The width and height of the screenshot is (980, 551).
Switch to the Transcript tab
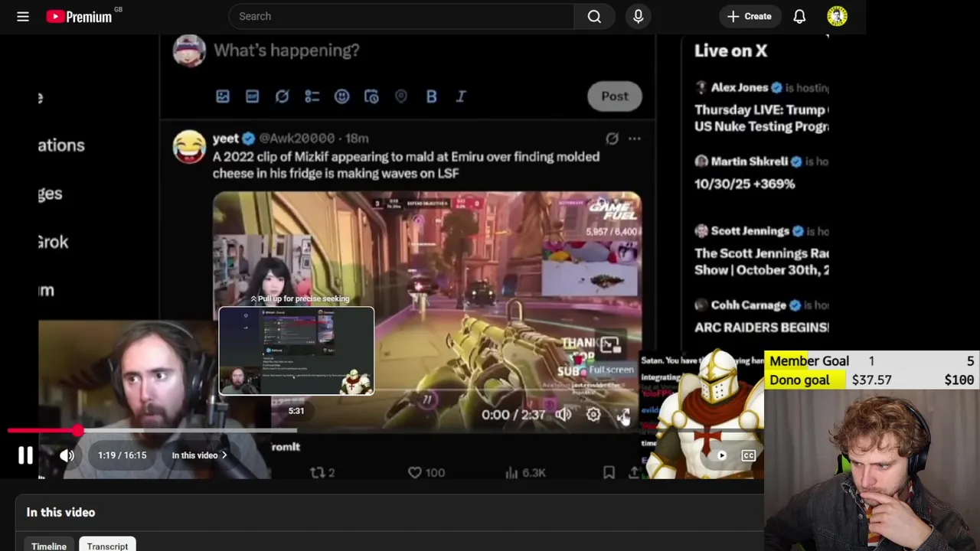[x=107, y=545]
